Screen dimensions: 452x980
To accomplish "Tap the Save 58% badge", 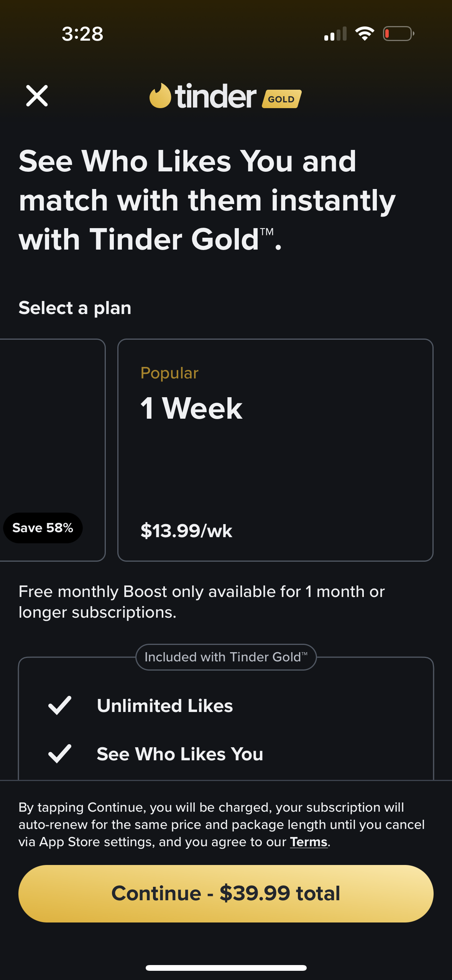I will pyautogui.click(x=43, y=528).
